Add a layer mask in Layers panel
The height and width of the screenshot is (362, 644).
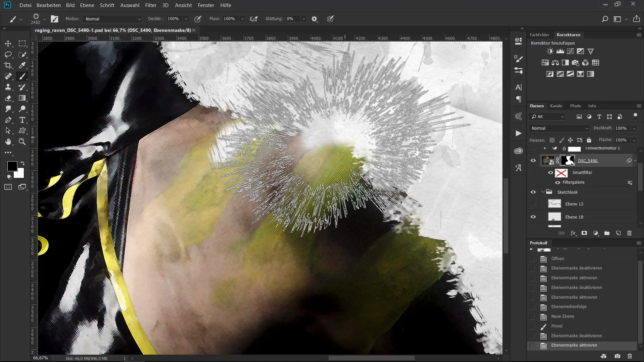[x=584, y=233]
